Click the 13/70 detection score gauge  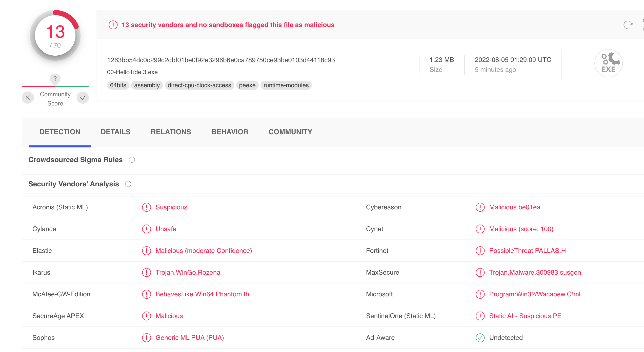click(x=55, y=35)
